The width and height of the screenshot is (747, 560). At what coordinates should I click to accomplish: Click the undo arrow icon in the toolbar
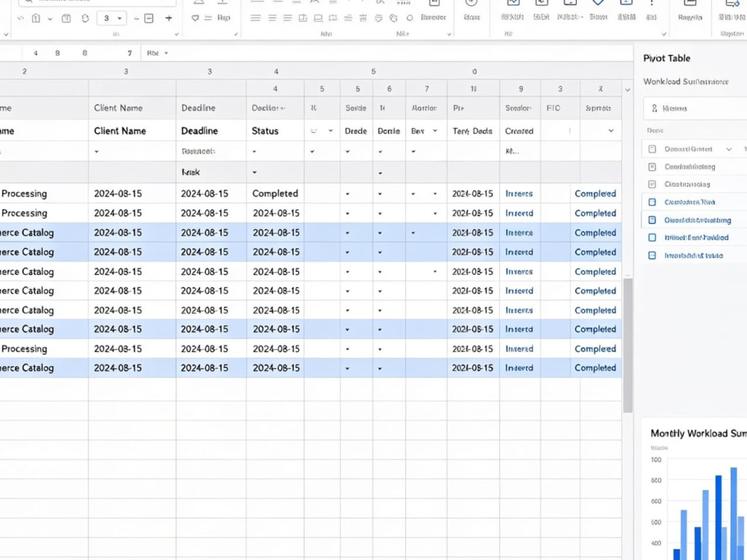pyautogui.click(x=20, y=18)
